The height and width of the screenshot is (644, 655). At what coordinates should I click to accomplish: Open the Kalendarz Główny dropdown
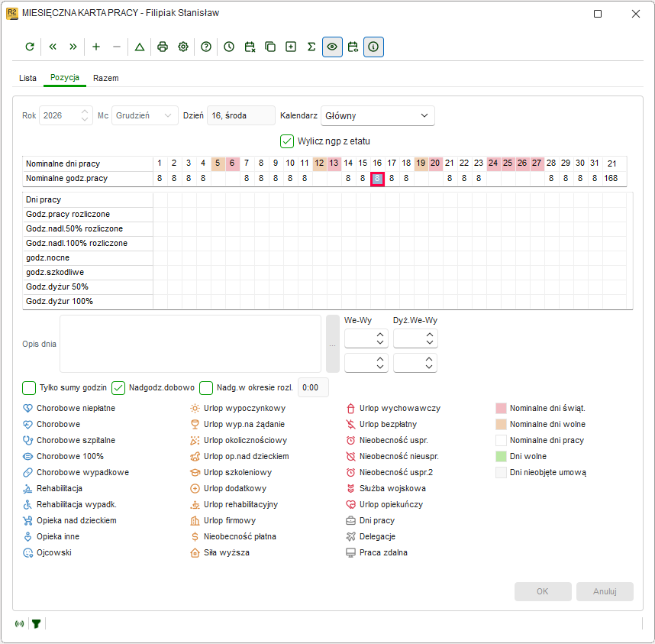tap(378, 116)
